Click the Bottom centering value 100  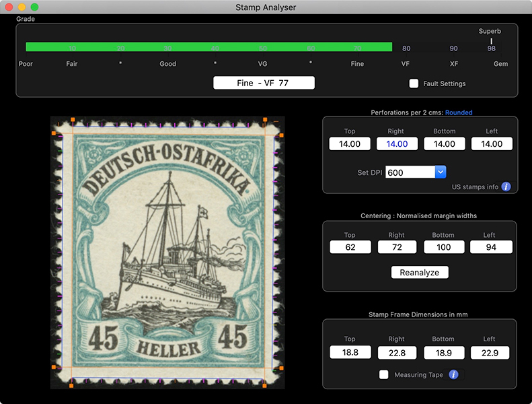click(444, 247)
